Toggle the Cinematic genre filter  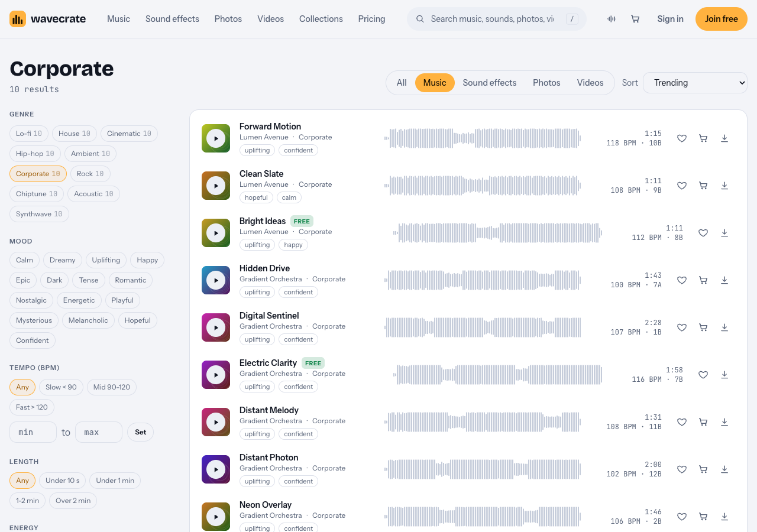coord(129,134)
